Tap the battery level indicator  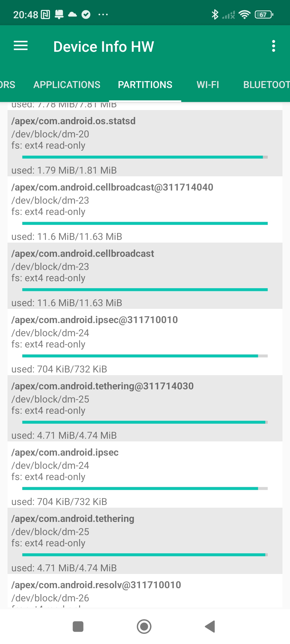pos(264,14)
